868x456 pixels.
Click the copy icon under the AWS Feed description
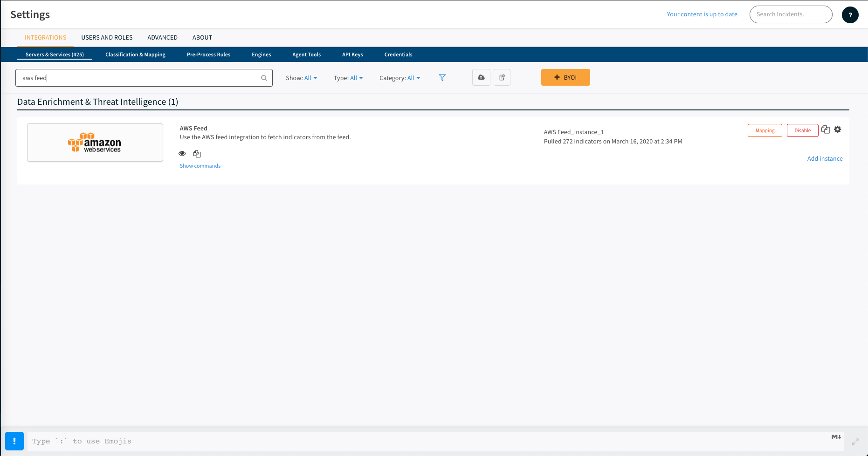pyautogui.click(x=197, y=154)
